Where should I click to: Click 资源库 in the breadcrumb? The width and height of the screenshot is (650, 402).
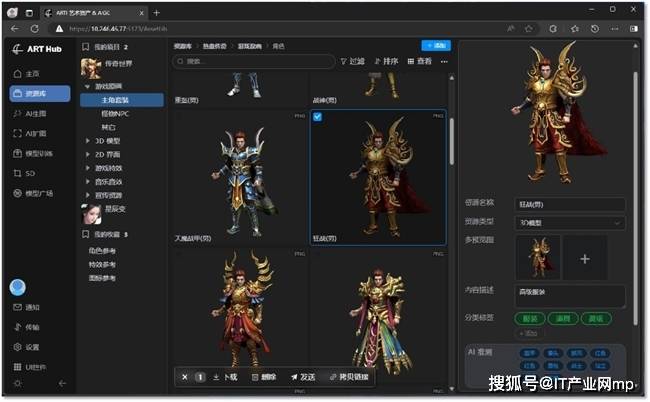click(183, 46)
